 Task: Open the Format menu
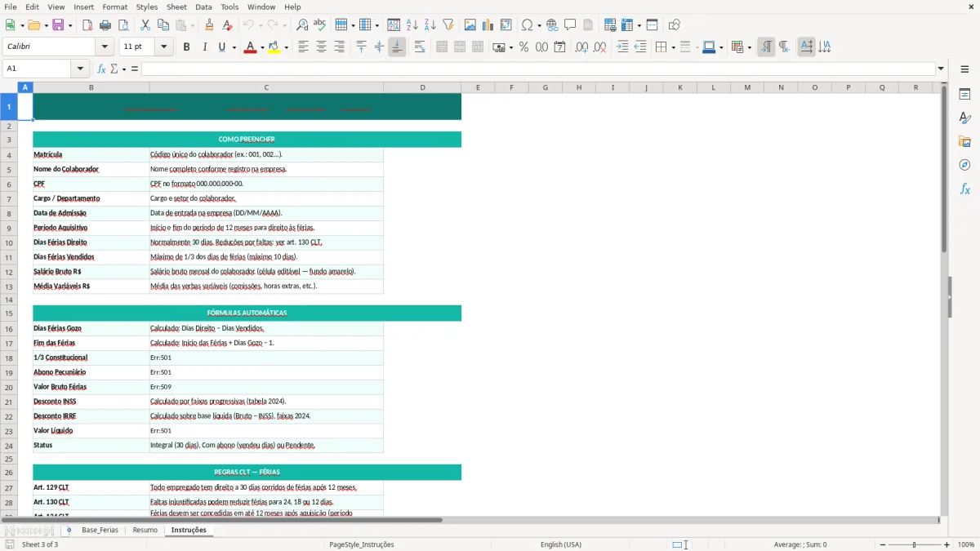pyautogui.click(x=114, y=7)
